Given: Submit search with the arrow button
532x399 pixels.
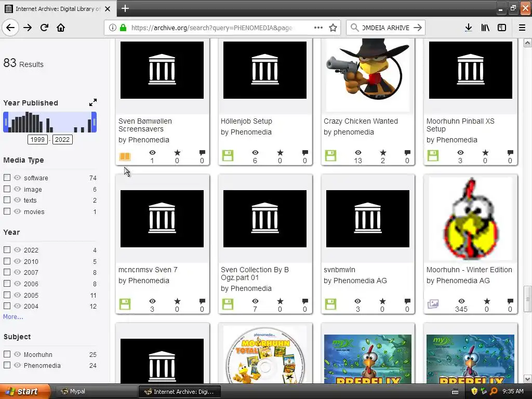Looking at the screenshot, I should (418, 28).
